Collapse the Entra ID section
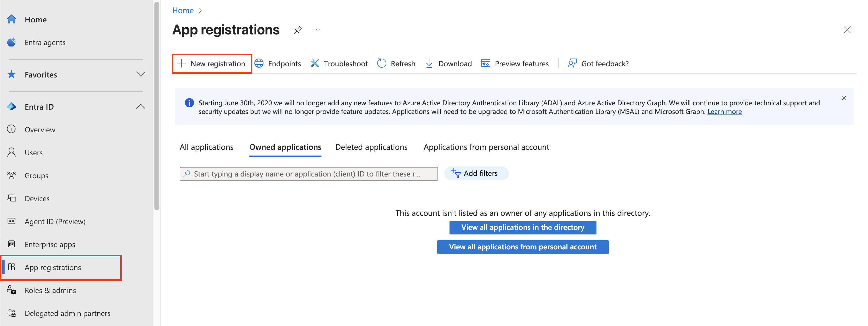 click(141, 106)
